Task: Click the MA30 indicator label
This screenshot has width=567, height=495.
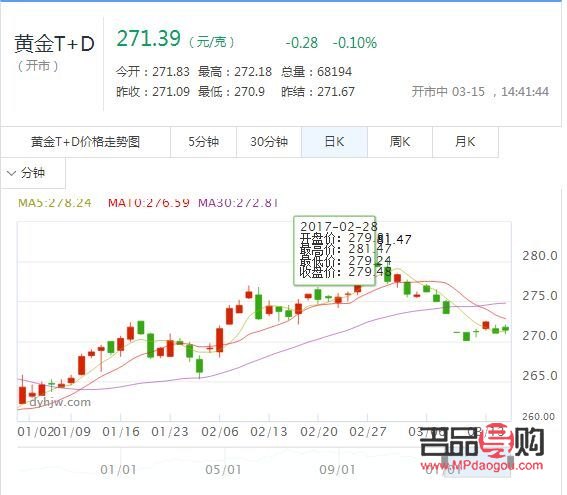Action: [238, 202]
